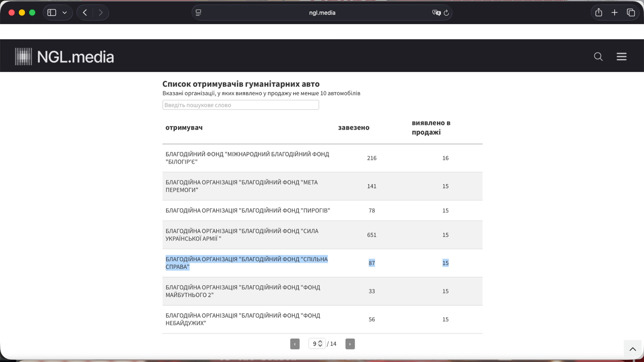Increase the page number with the stepper
Screen dimensions: 644x362
(321, 342)
